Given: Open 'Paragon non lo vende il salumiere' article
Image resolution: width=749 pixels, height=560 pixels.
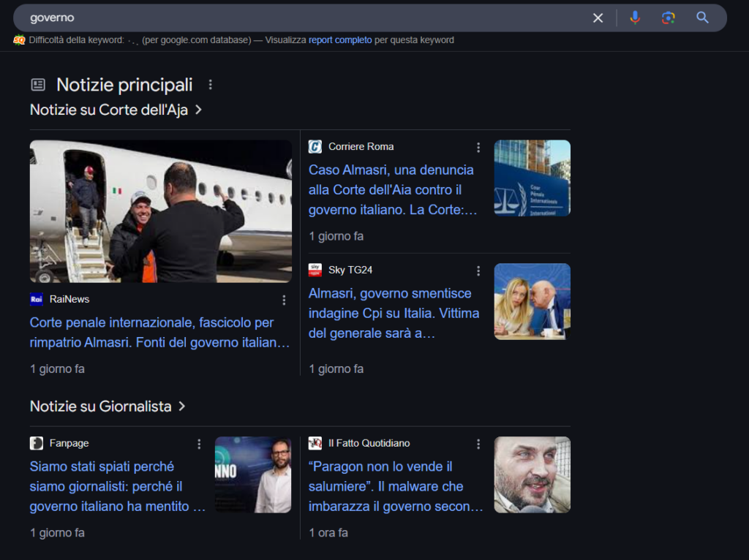Looking at the screenshot, I should click(x=396, y=486).
